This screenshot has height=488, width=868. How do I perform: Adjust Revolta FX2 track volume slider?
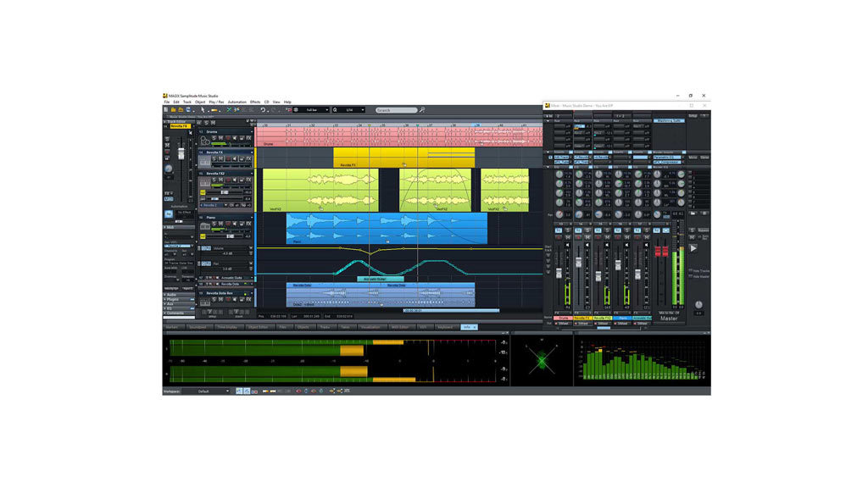tap(225, 192)
